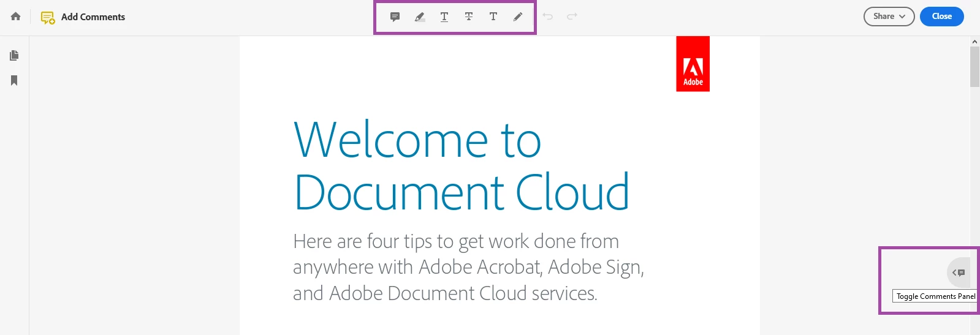The width and height of the screenshot is (980, 335).
Task: Choose the Underline text tool
Action: 444,17
